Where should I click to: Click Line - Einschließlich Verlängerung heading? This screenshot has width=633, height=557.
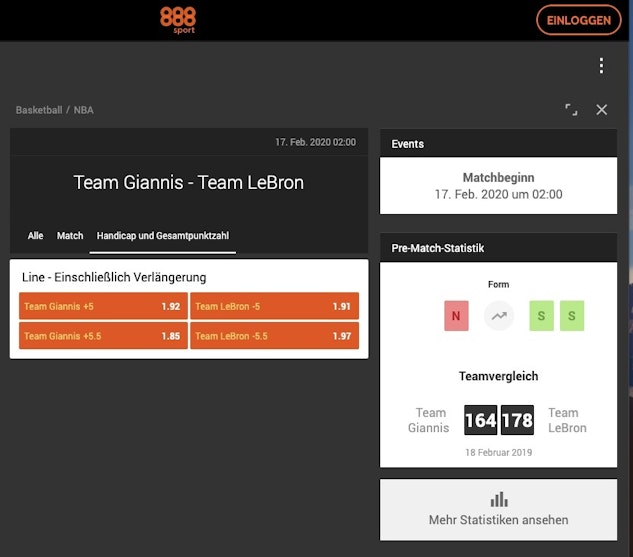coord(114,277)
